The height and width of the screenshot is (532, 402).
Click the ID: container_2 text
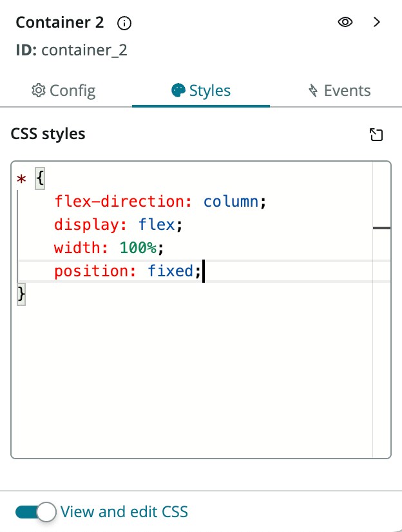coord(72,50)
